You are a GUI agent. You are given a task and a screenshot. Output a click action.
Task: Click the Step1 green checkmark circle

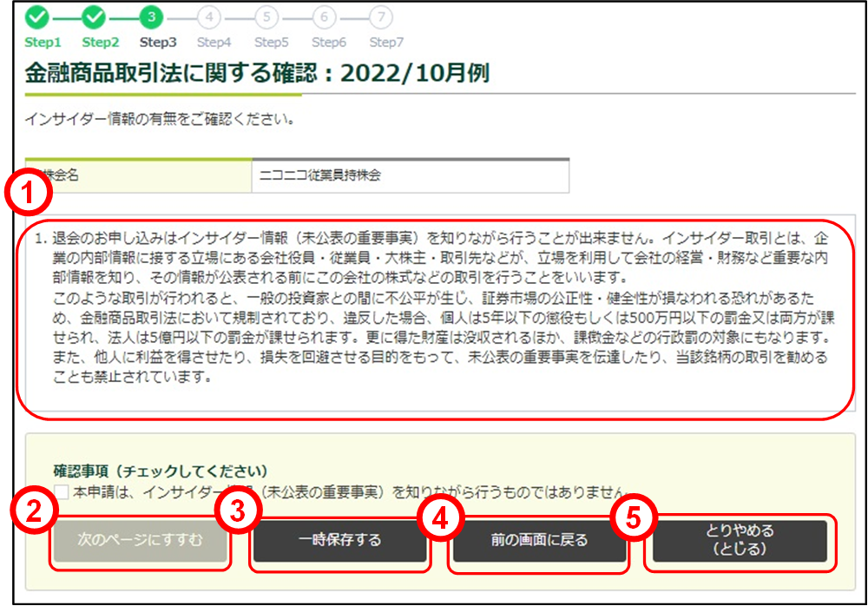pos(38,16)
